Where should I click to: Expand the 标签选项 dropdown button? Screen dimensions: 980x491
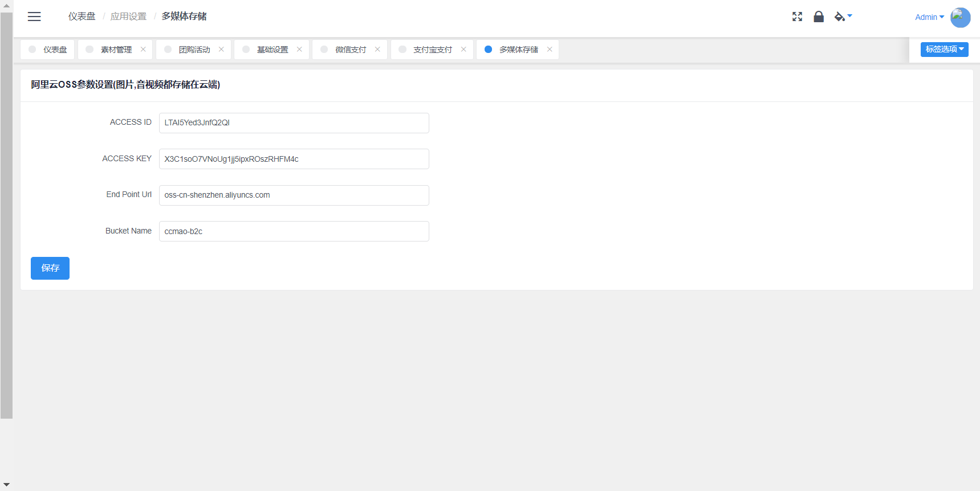pyautogui.click(x=944, y=50)
